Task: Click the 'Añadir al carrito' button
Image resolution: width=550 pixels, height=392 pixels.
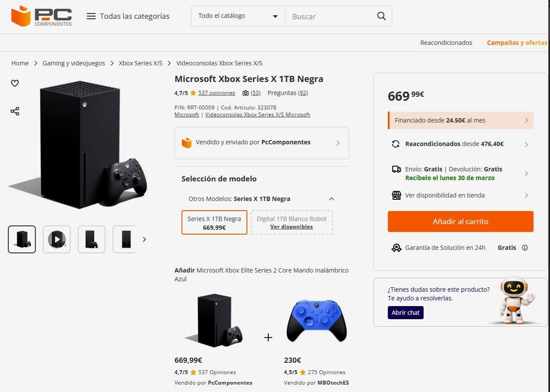Action: 460,222
